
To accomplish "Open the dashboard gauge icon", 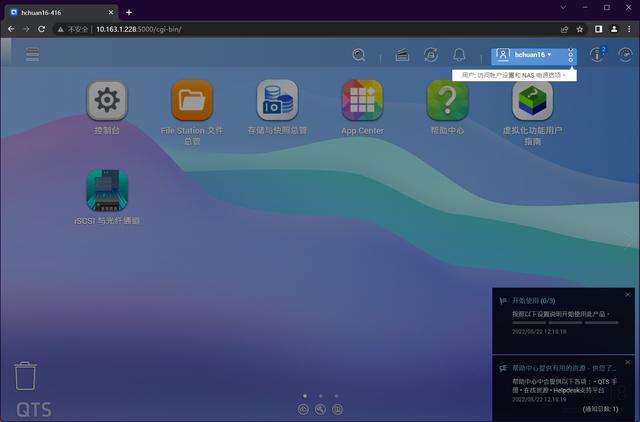I will (x=625, y=55).
